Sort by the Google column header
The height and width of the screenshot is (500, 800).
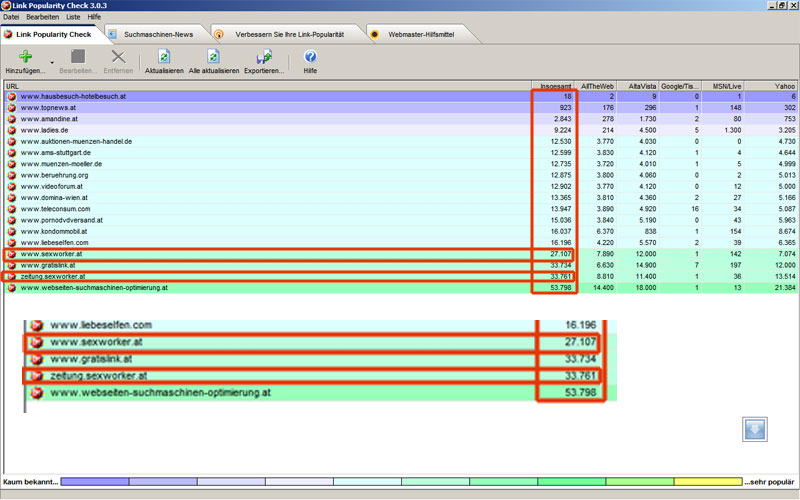click(680, 86)
